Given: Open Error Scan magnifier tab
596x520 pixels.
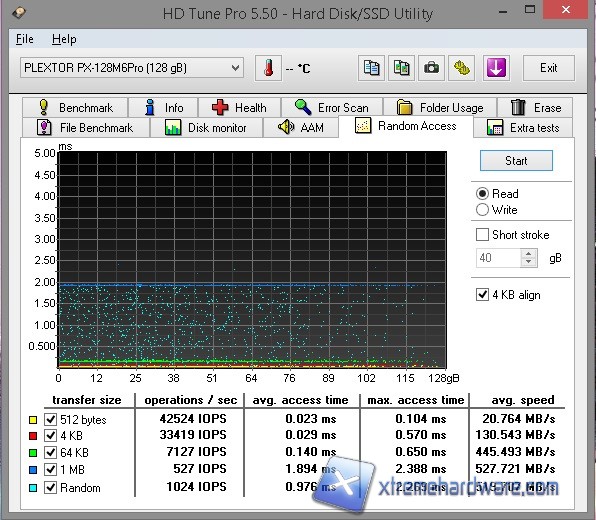Looking at the screenshot, I should pos(332,108).
